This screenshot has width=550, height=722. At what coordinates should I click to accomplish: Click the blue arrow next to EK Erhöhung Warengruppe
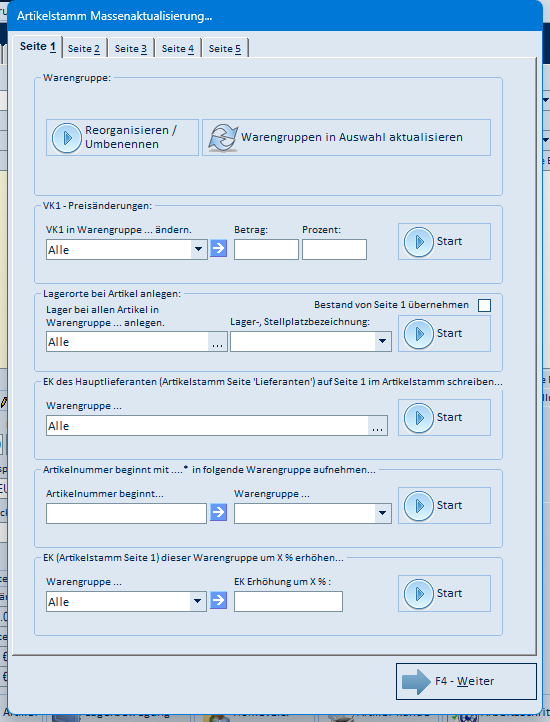218,600
